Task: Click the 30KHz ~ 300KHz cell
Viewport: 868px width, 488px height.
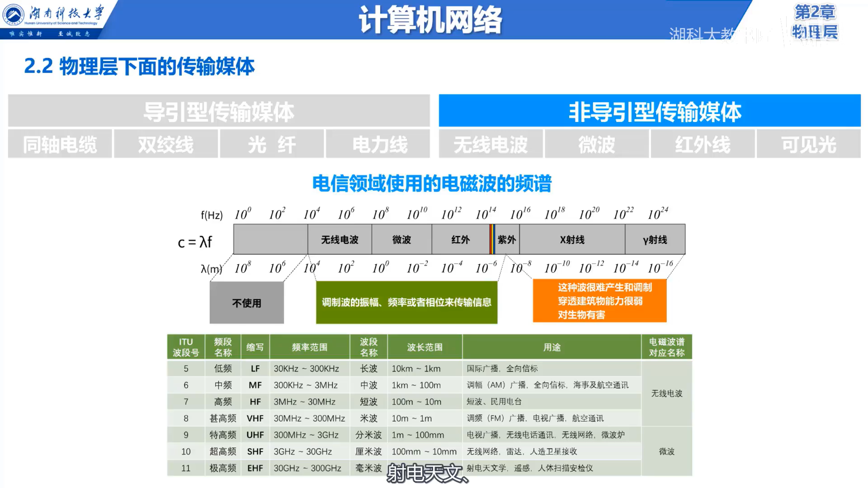Action: [x=310, y=369]
